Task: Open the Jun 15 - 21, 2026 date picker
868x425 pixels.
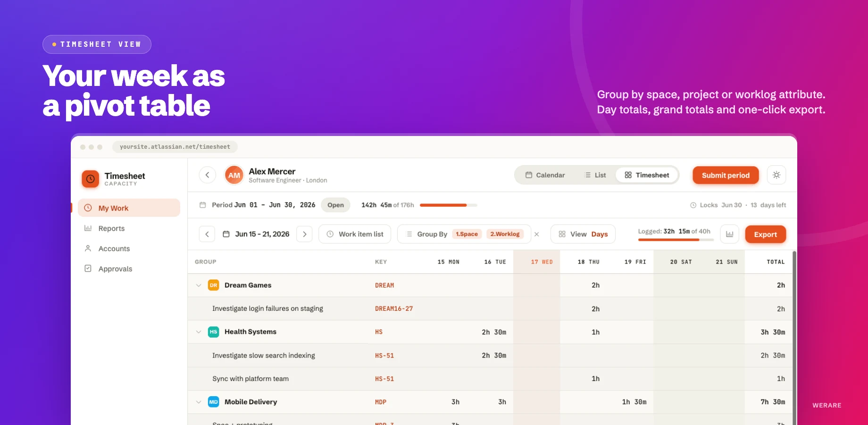Action: 256,234
